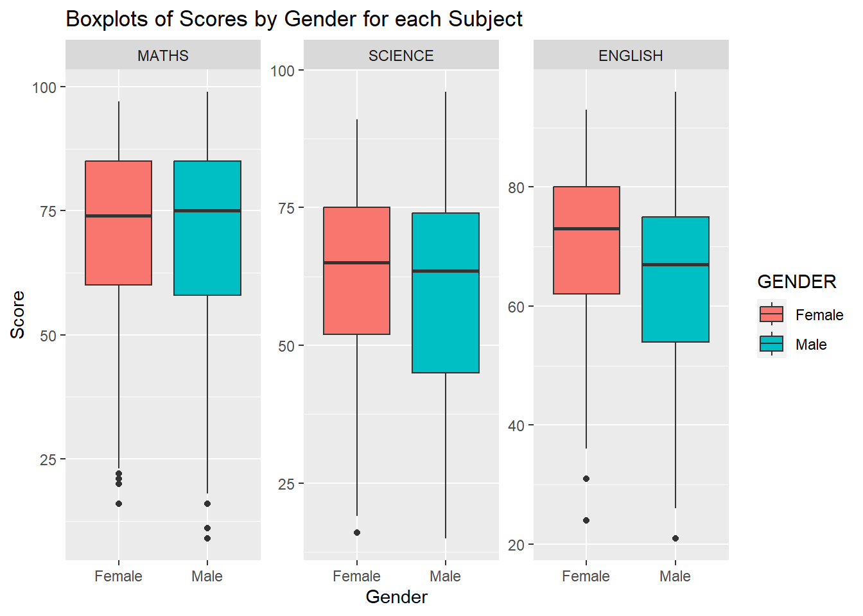Screen dimensions: 863x616
Task: Select the ENGLISH facet header
Action: [x=631, y=56]
